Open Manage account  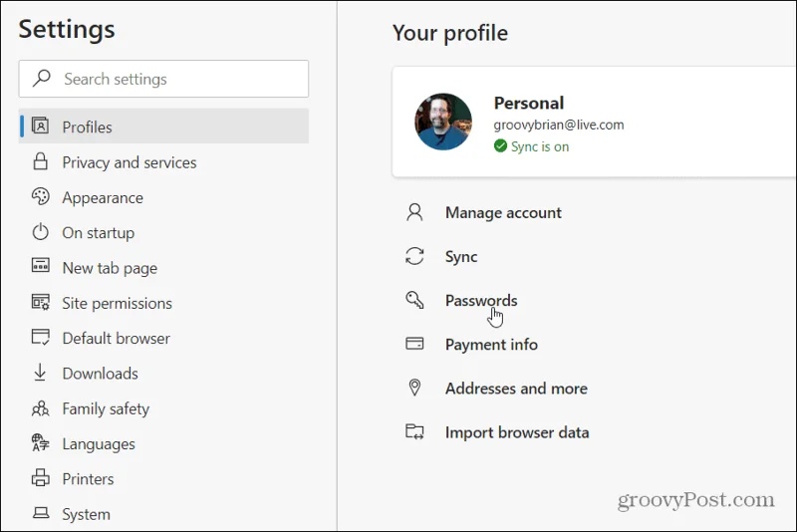503,212
